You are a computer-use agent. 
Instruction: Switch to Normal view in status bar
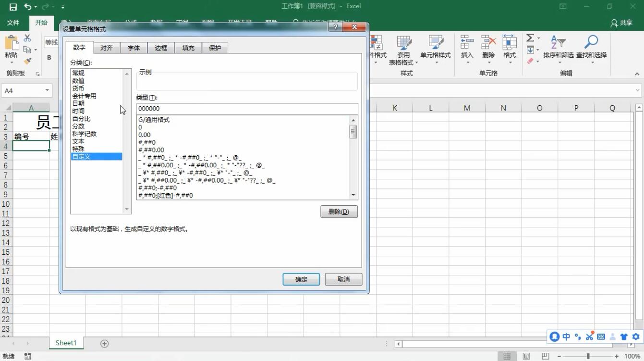pos(507,356)
